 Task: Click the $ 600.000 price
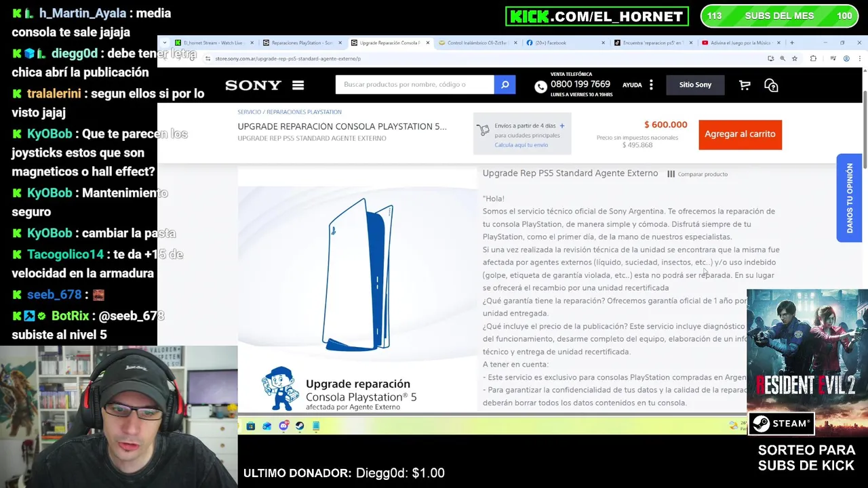(665, 125)
